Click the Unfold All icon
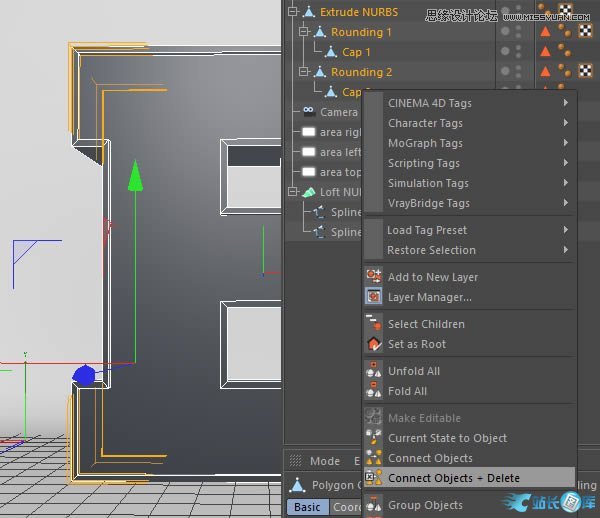Viewport: 600px width, 518px height. pyautogui.click(x=374, y=371)
